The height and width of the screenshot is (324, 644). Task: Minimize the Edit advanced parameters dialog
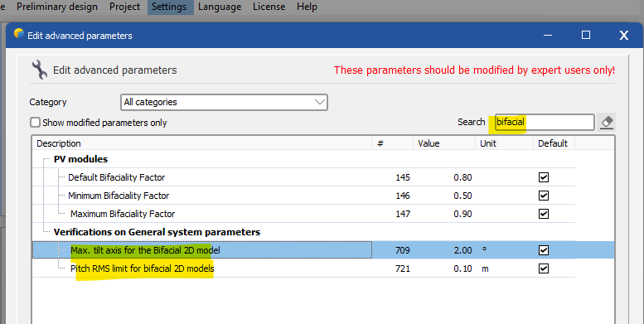[x=548, y=35]
